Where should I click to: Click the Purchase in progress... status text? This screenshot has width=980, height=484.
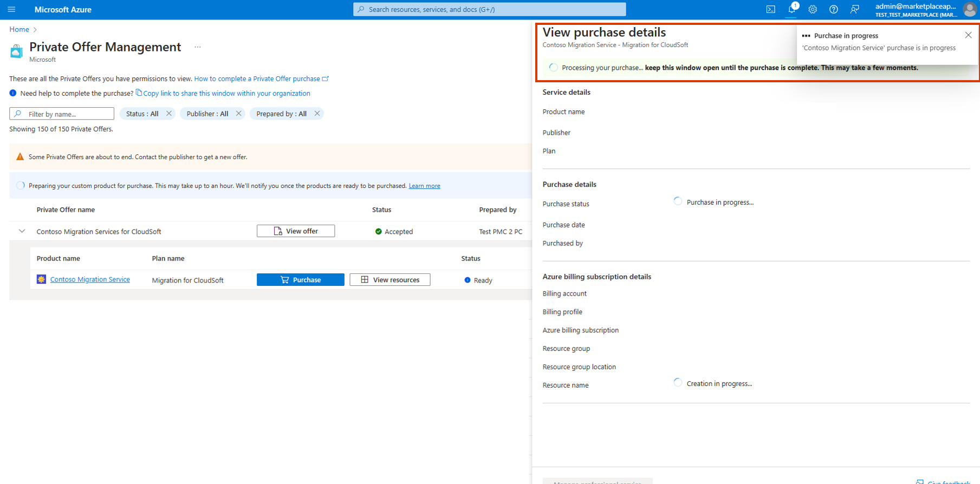(720, 202)
